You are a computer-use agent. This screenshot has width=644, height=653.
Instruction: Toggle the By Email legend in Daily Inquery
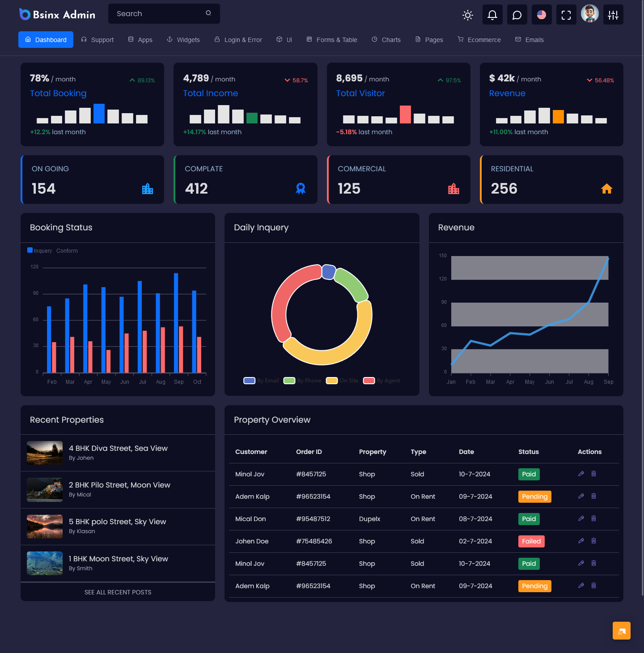point(261,381)
